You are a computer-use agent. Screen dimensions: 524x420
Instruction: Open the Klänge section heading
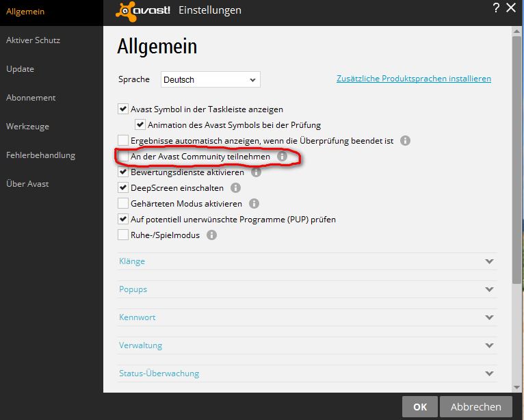tap(132, 261)
